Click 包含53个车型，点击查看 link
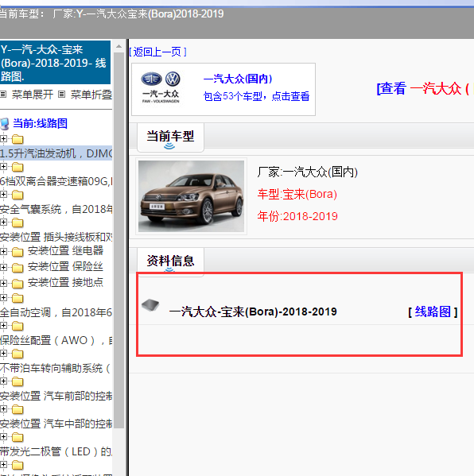 click(256, 96)
